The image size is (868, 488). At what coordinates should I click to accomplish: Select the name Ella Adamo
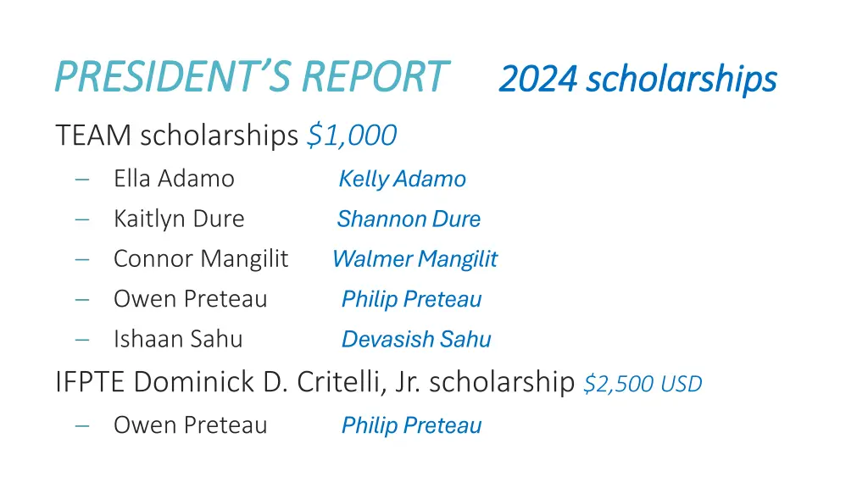174,179
